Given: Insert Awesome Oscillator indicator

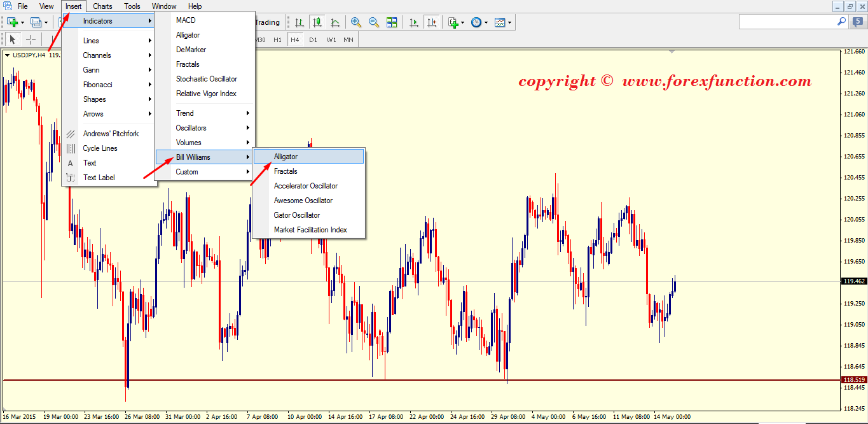Looking at the screenshot, I should click(309, 201).
